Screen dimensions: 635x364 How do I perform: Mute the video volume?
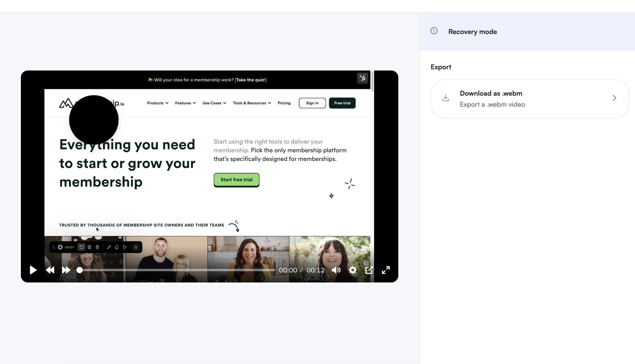click(336, 270)
